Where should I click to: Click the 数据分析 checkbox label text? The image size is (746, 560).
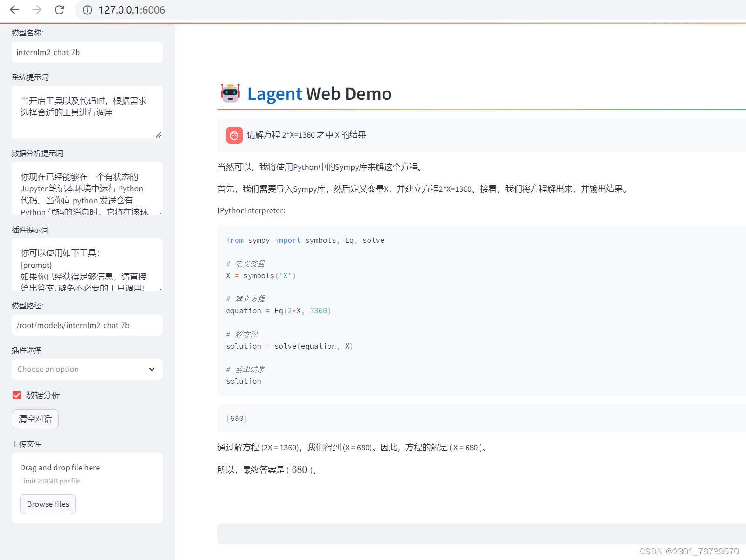click(x=43, y=395)
